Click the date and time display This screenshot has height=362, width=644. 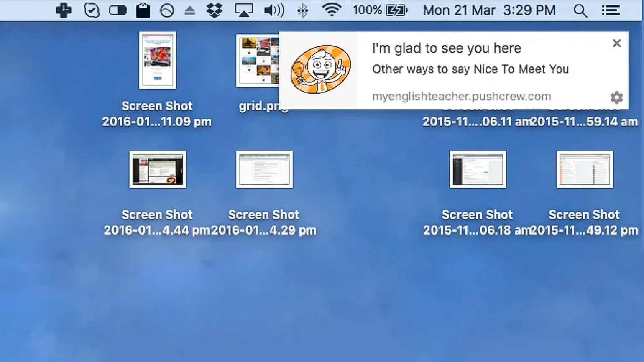point(489,10)
